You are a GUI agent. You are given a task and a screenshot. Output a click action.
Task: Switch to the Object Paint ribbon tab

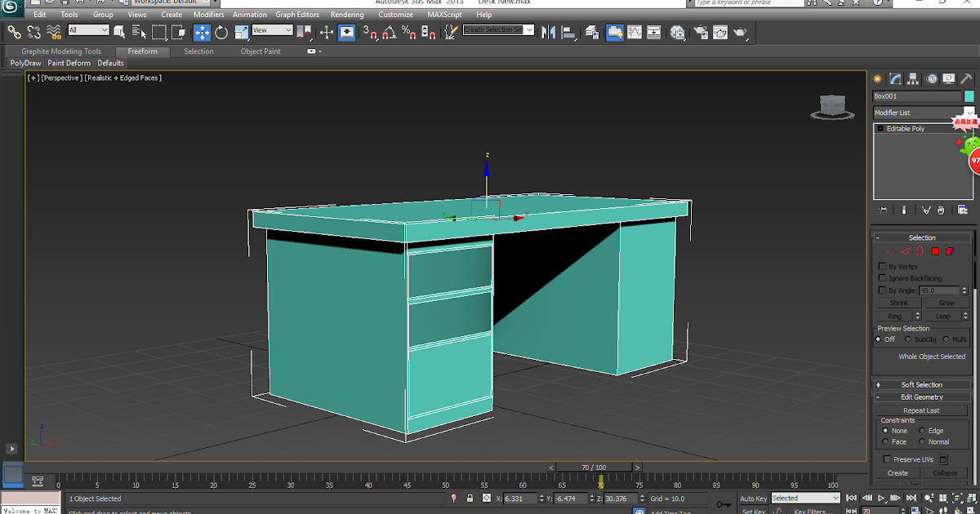coord(261,51)
